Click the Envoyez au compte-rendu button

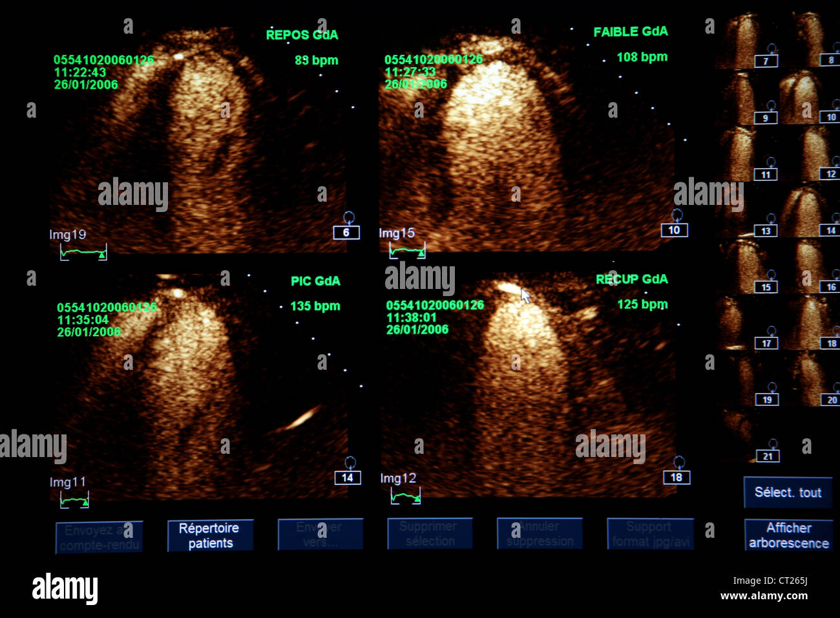pyautogui.click(x=99, y=537)
